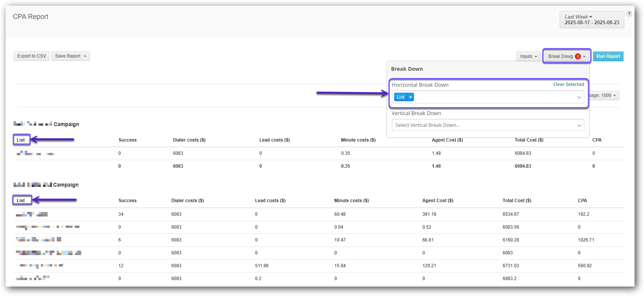Screen dimensions: 644x296
Task: Click the List column header in second campaign
Action: pyautogui.click(x=21, y=201)
